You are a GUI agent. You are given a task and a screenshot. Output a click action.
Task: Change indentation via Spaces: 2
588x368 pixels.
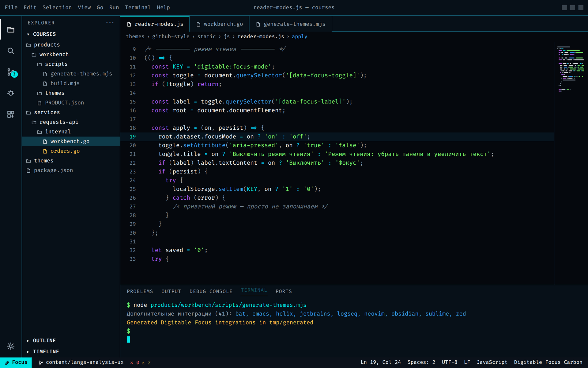click(421, 362)
